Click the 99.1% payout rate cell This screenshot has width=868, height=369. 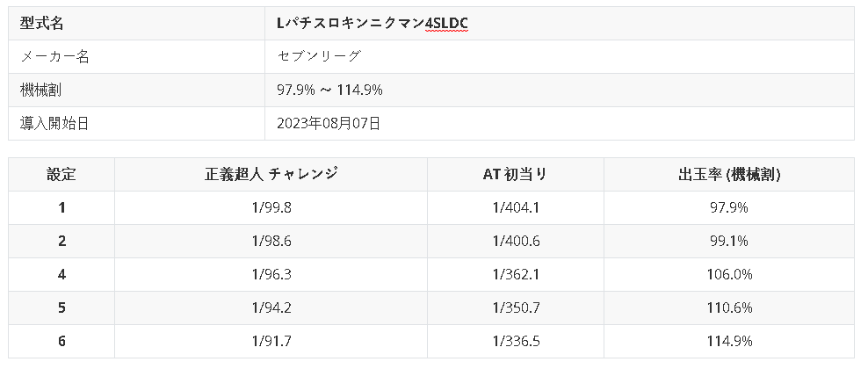pos(727,241)
